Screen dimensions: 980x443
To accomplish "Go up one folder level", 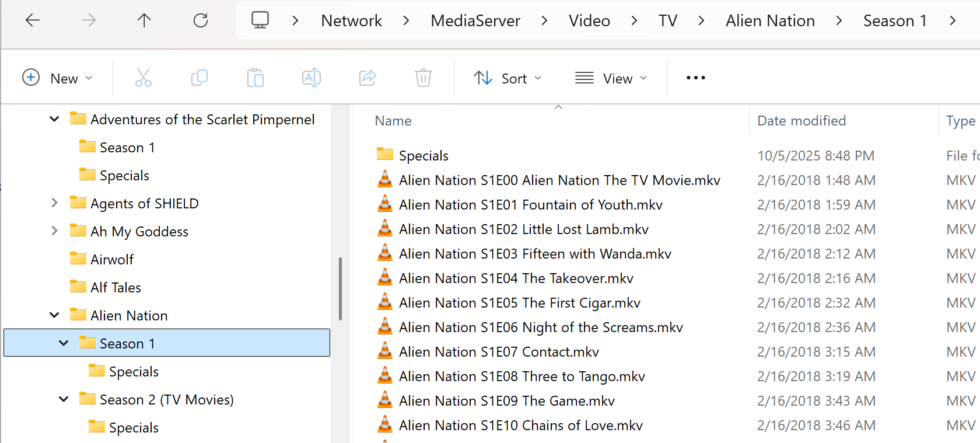I will (x=144, y=20).
